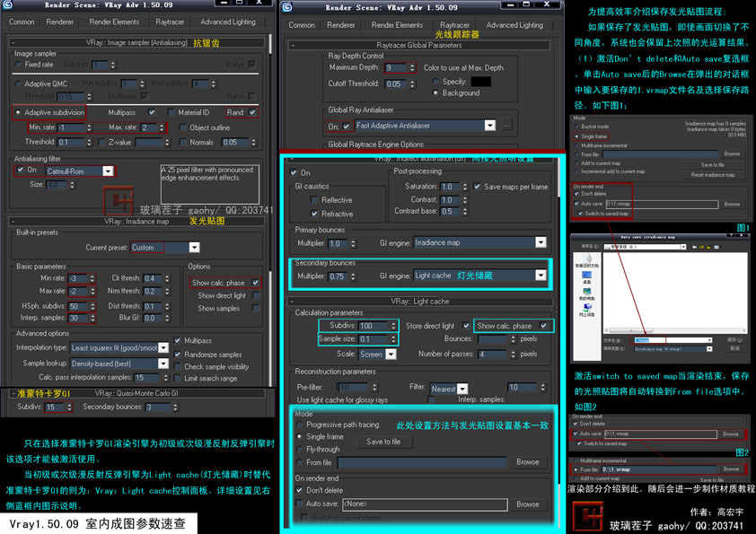This screenshot has width=756, height=534.
Task: Toggle the Store direct light checkbox
Action: coord(466,326)
